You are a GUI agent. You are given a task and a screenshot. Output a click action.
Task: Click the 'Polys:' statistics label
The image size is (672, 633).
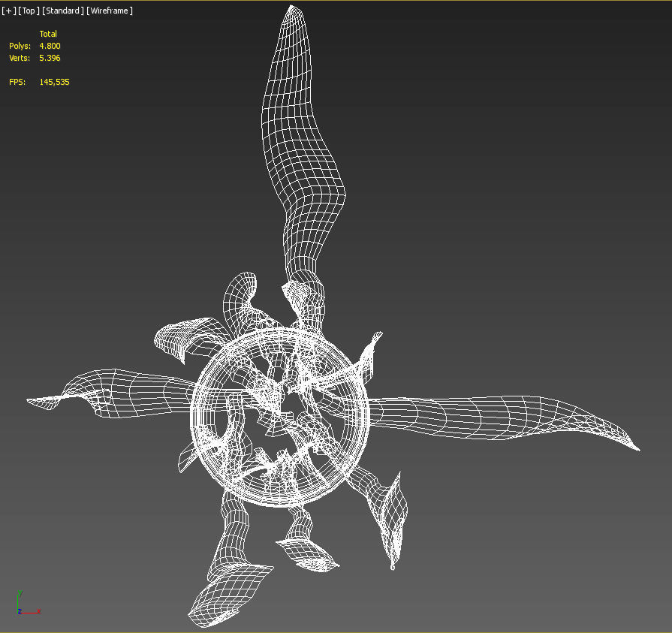20,46
